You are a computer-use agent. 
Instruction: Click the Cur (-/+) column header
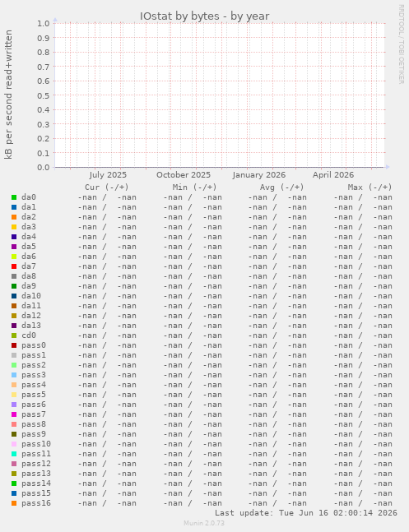[107, 187]
